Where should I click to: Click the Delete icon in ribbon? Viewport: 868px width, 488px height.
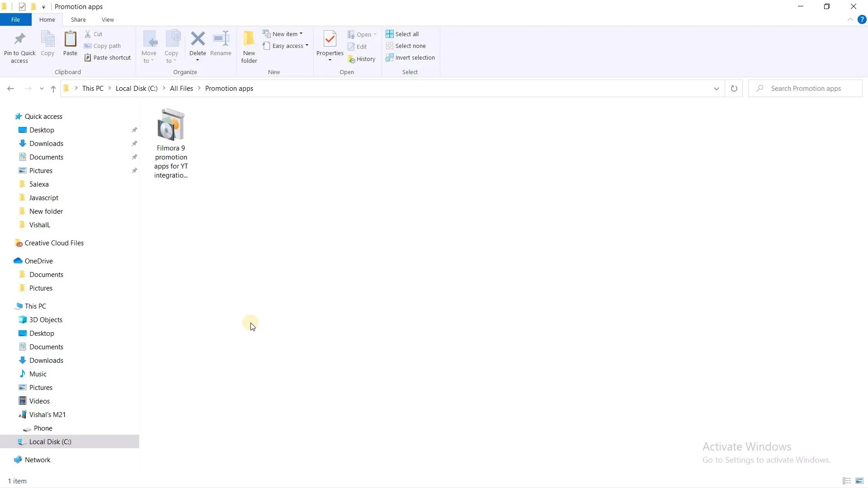[x=198, y=40]
